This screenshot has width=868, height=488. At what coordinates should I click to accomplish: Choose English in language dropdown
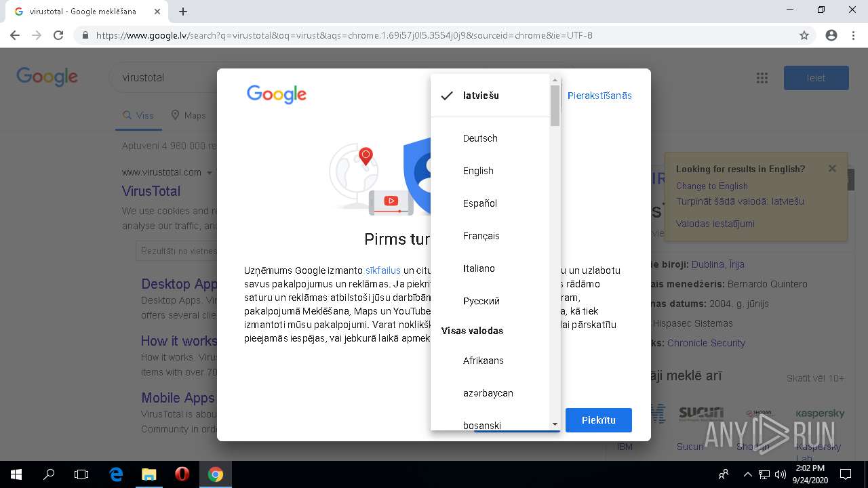coord(490,171)
